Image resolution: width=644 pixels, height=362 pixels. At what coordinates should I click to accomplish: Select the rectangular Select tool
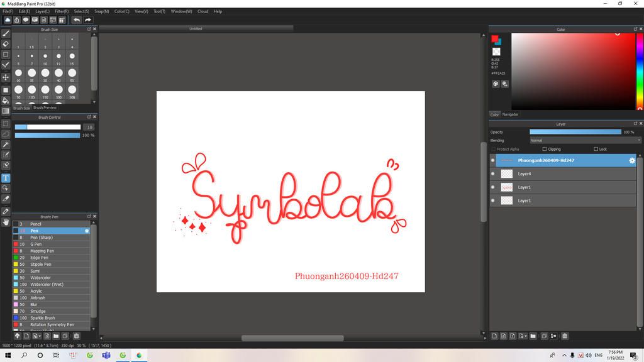[x=6, y=124]
